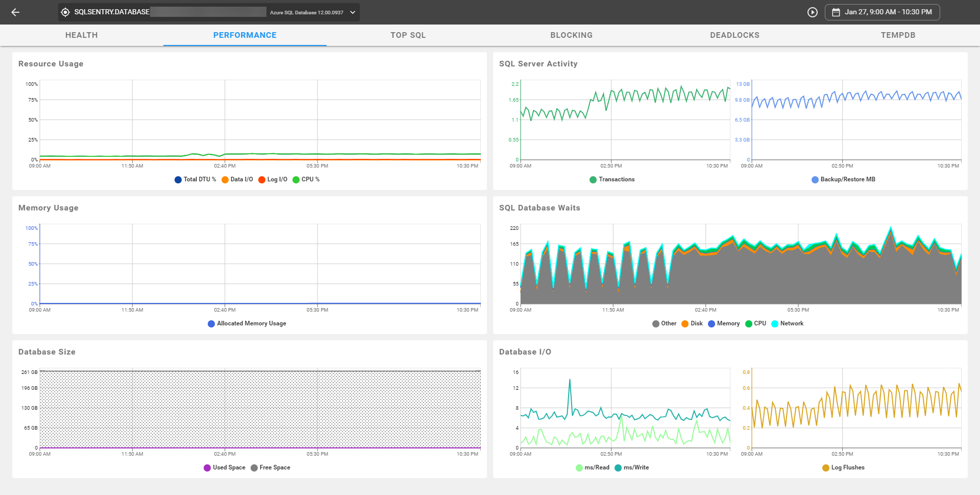Select the TEMPDB view

[x=898, y=35]
